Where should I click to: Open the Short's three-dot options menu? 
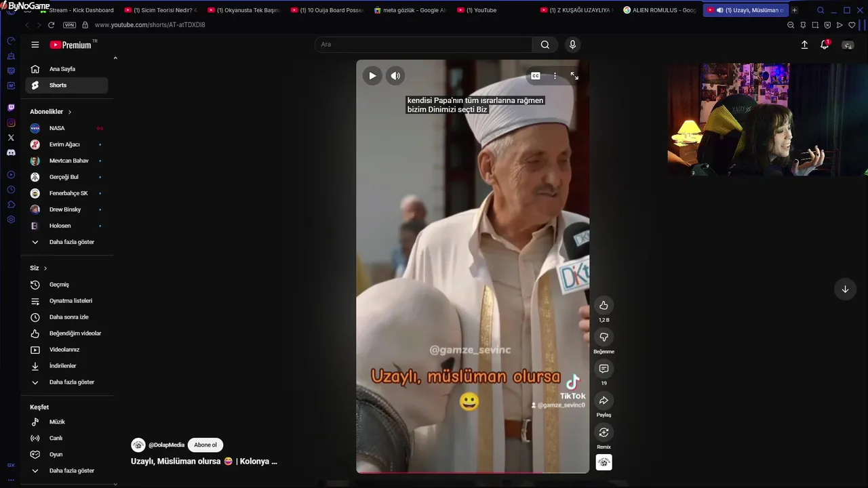[555, 76]
